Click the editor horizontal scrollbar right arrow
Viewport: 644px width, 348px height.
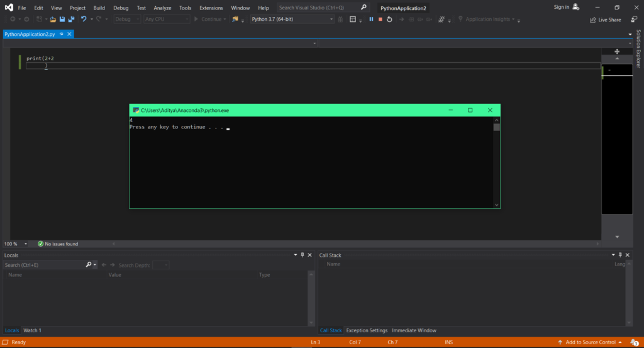[x=597, y=244]
